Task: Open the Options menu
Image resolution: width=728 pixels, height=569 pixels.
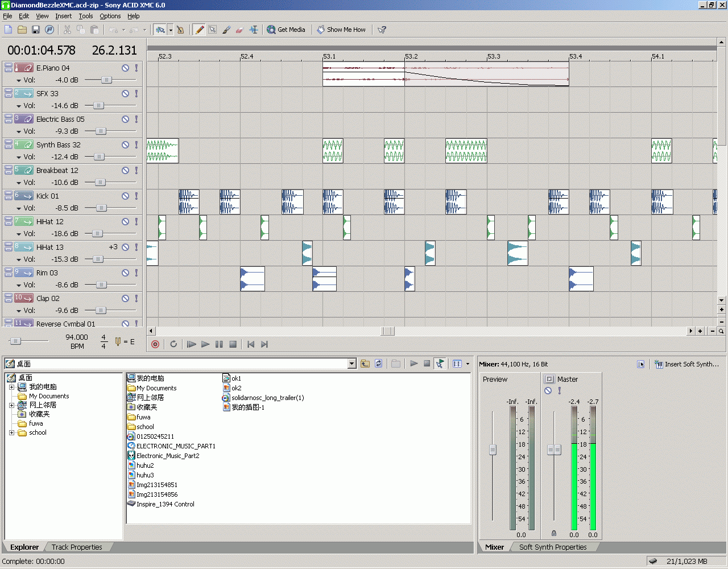Action: coord(110,16)
